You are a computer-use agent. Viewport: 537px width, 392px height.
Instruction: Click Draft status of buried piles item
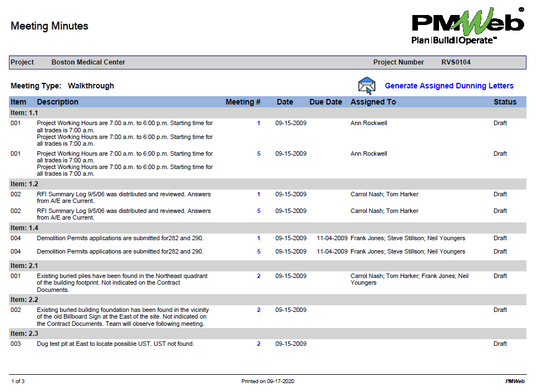pos(500,276)
